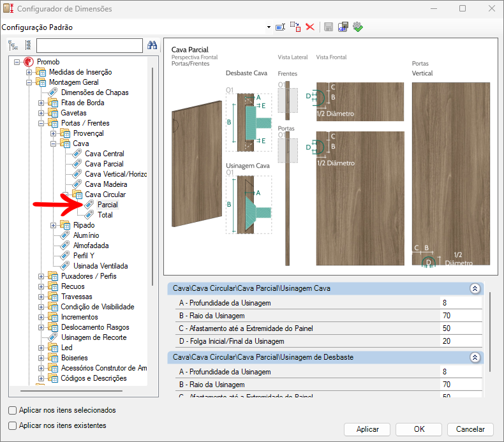Expand the Recuos node
Image resolution: width=504 pixels, height=442 pixels.
pyautogui.click(x=41, y=286)
